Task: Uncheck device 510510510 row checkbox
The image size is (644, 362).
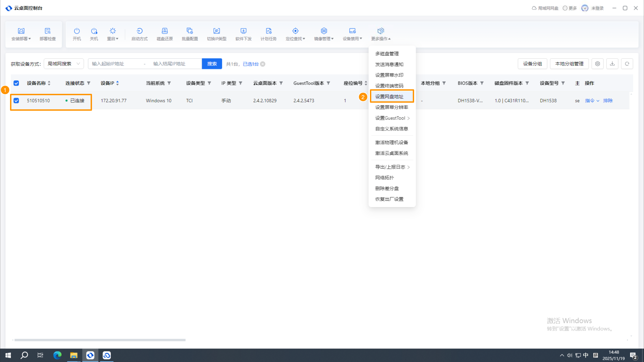Action: [x=16, y=101]
